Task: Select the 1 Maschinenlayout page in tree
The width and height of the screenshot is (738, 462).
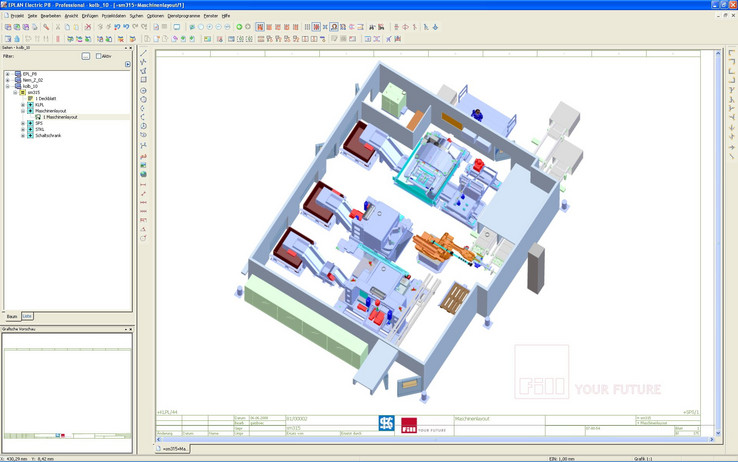Action: (60, 117)
